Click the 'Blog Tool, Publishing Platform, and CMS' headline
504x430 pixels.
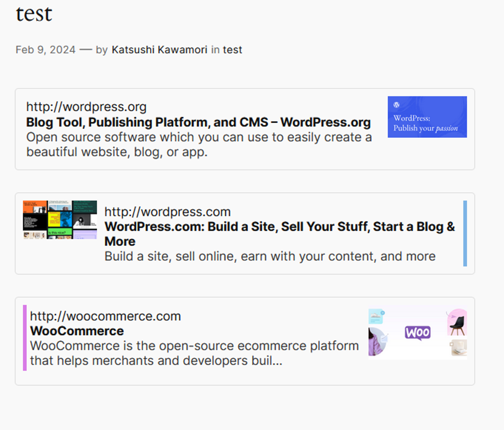tap(198, 122)
